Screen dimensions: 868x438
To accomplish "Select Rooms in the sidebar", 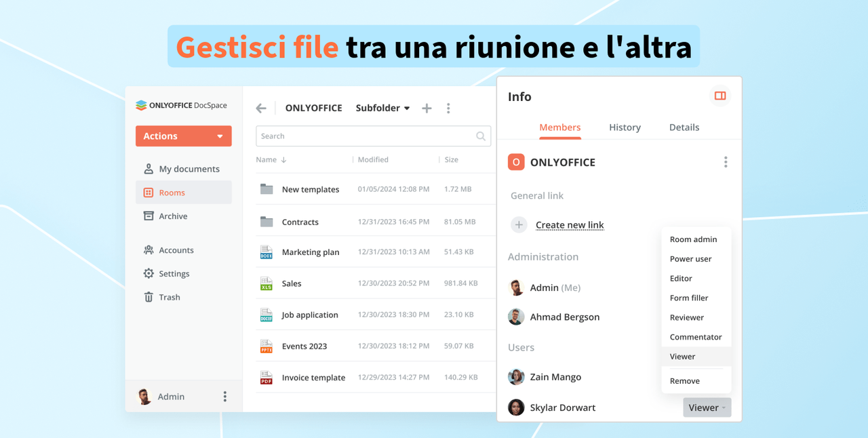I will click(x=184, y=193).
